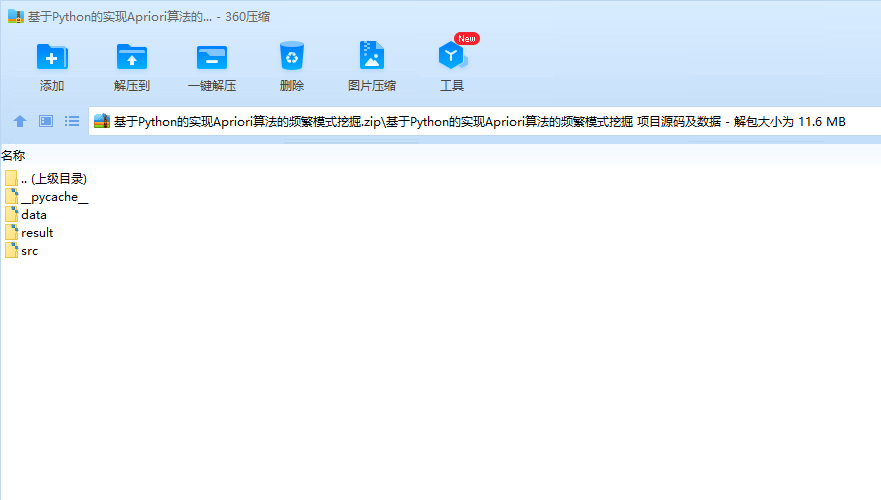Click the 删除 (Delete) recycle bin icon
This screenshot has width=881, height=500.
292,56
